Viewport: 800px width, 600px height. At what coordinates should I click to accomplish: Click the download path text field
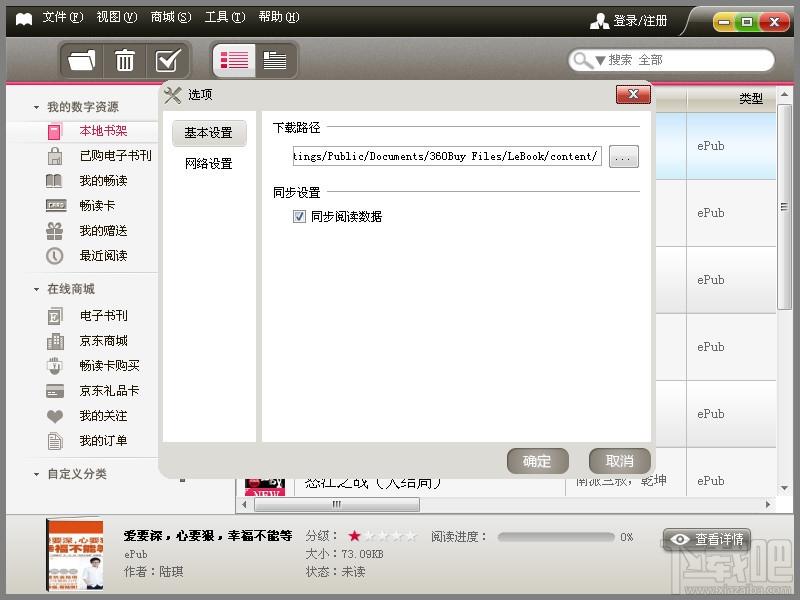(x=447, y=156)
